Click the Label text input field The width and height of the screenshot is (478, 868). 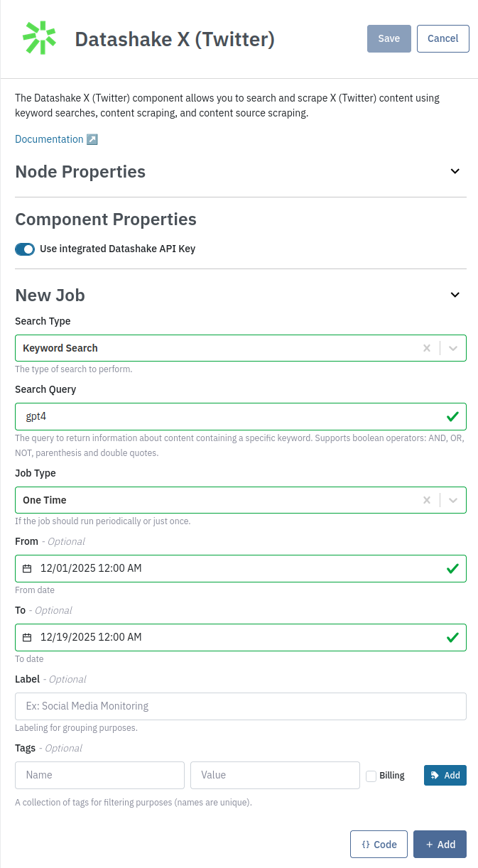[x=240, y=706]
